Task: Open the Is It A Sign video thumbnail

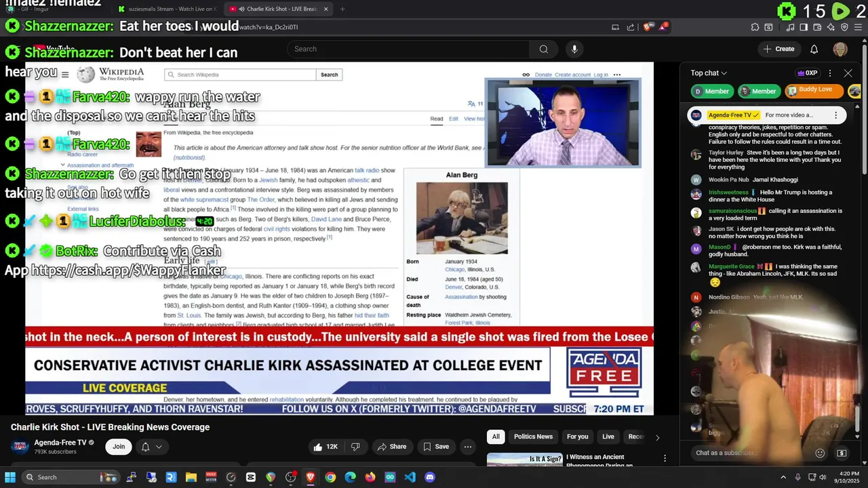Action: pyautogui.click(x=524, y=460)
